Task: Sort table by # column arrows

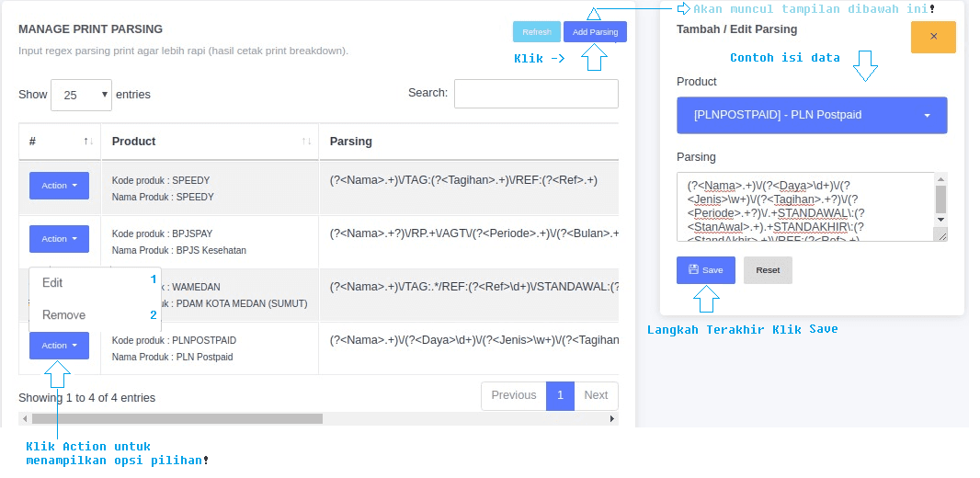Action: click(88, 142)
